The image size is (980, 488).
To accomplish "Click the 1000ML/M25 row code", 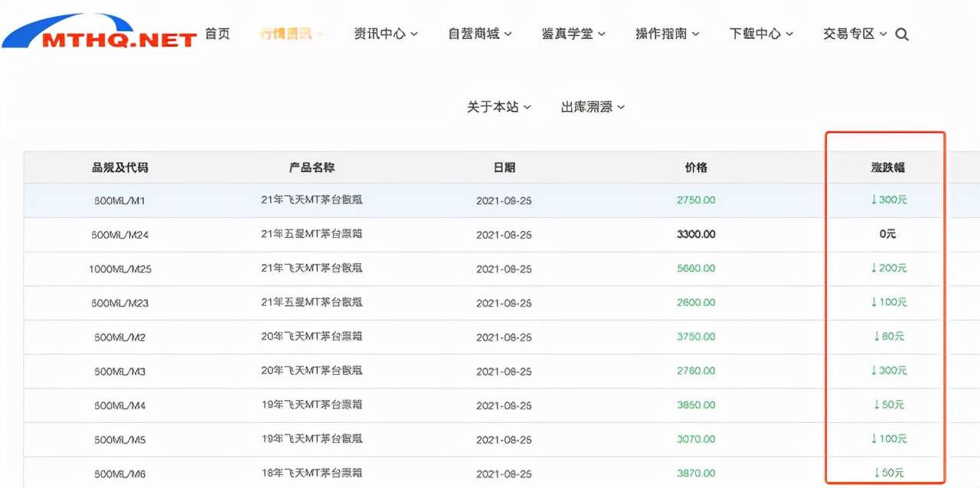I will coord(119,268).
